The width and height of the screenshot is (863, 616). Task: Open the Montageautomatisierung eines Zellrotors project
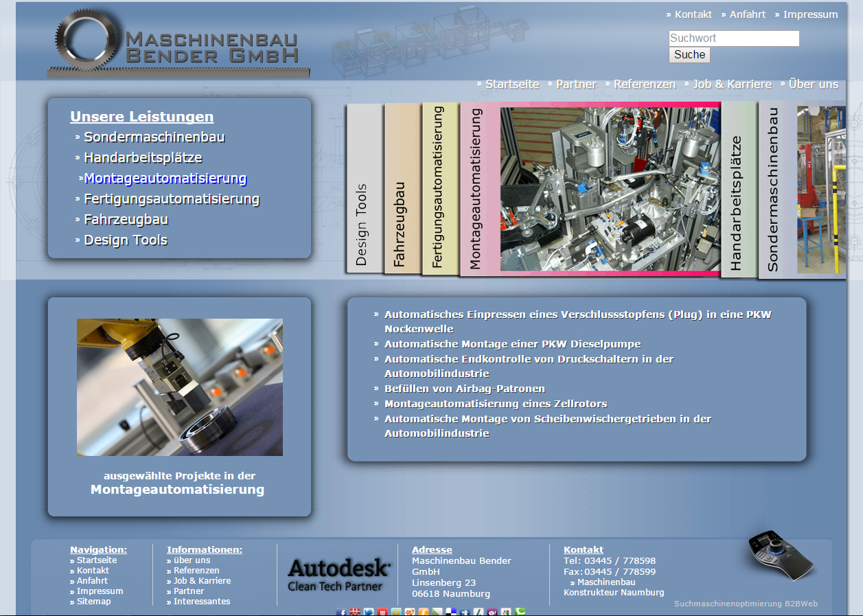tap(496, 404)
